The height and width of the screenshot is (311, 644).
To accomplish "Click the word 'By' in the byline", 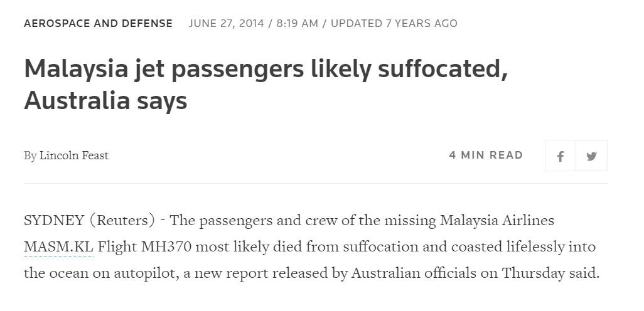I will click(x=30, y=155).
